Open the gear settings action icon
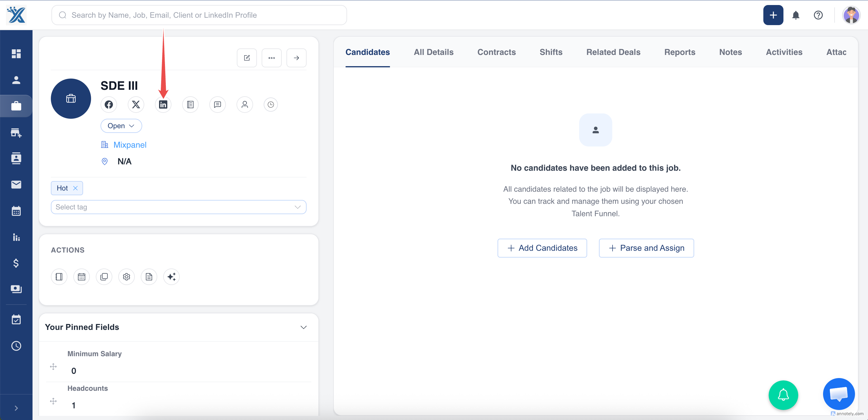 tap(126, 277)
